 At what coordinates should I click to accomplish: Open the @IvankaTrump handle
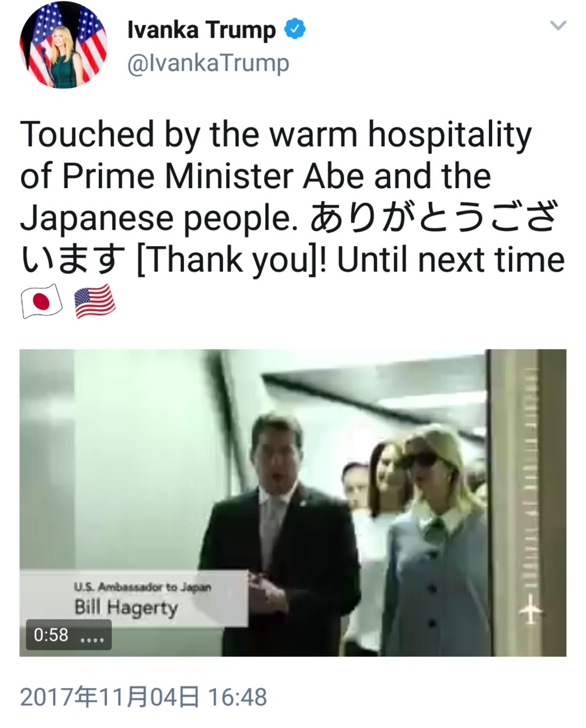[x=208, y=63]
